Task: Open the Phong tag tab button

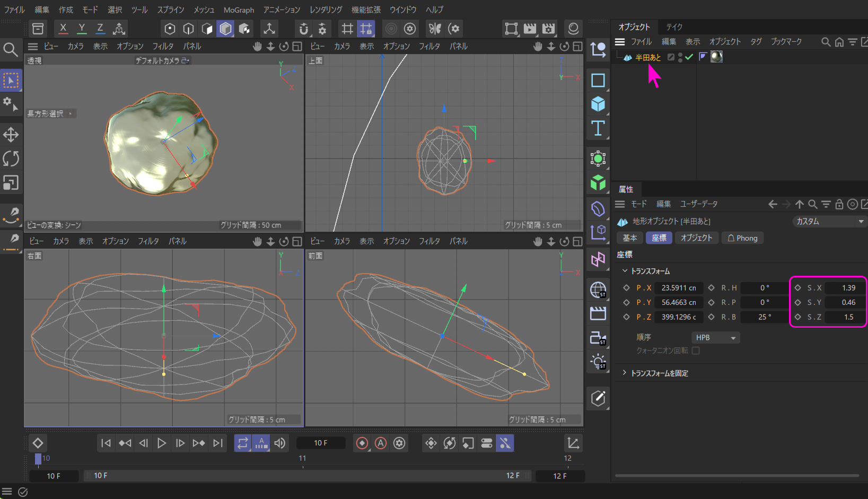Action: (742, 238)
